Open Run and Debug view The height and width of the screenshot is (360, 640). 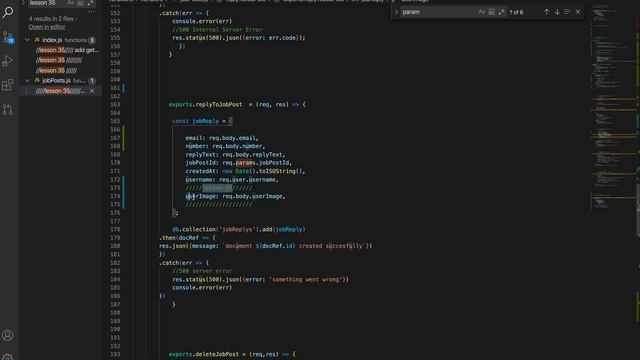pyautogui.click(x=8, y=61)
